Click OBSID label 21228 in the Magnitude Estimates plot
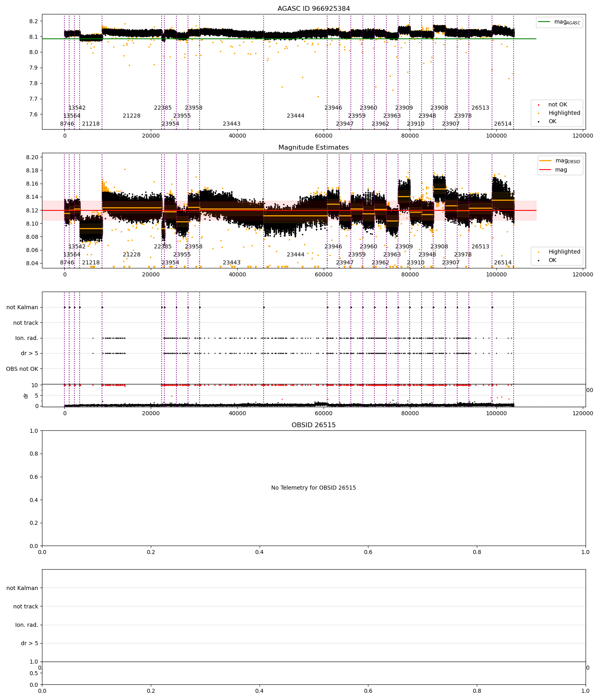The width and height of the screenshot is (600, 700). (x=132, y=255)
